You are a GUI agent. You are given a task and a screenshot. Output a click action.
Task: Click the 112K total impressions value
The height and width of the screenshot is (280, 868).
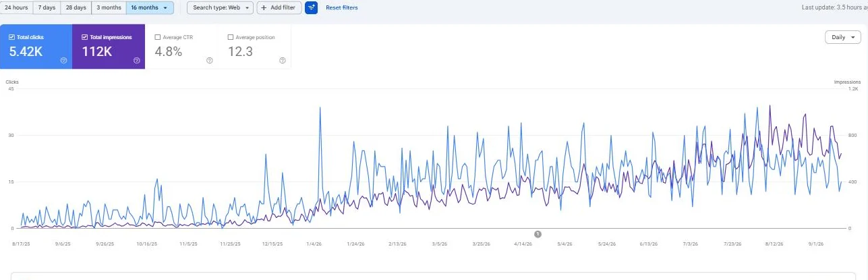[97, 51]
